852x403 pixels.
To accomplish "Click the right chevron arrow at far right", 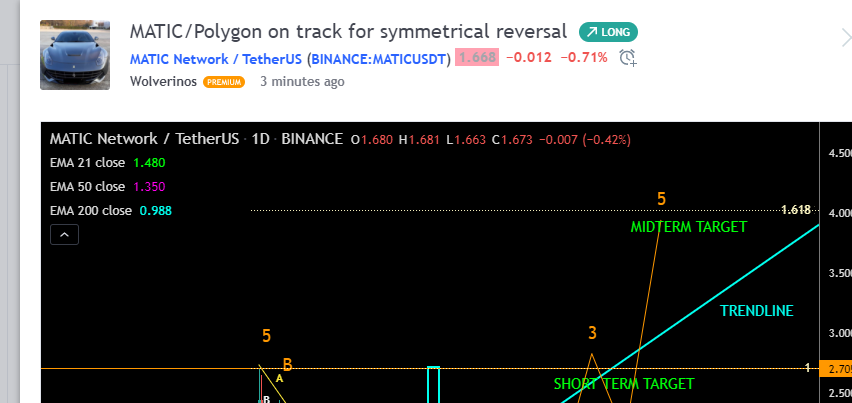I will [845, 38].
